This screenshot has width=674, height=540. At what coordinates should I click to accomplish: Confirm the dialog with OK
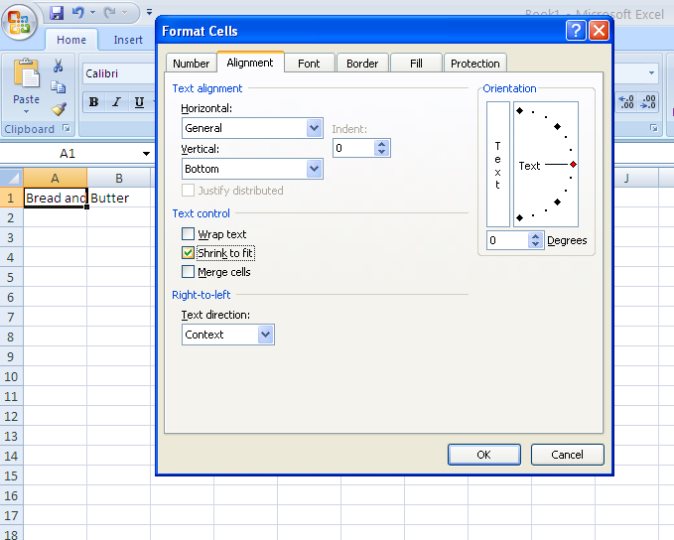(x=484, y=454)
